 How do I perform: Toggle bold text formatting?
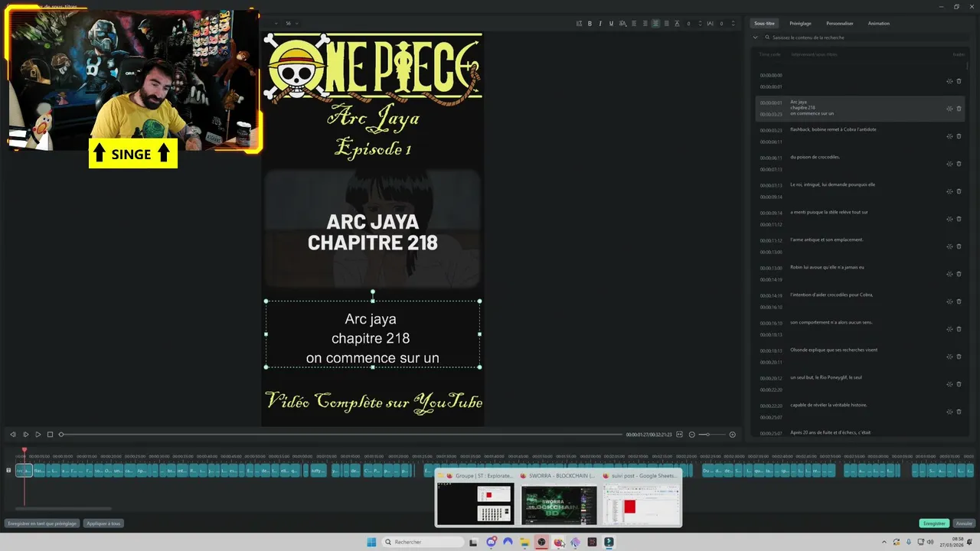(590, 24)
